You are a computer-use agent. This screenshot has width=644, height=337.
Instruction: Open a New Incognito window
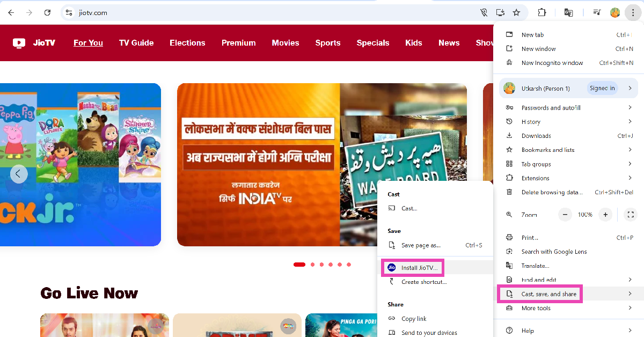point(568,63)
